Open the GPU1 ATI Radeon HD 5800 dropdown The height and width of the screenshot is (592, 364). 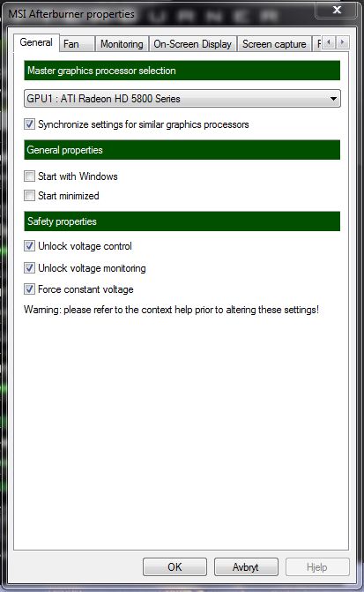tap(182, 99)
